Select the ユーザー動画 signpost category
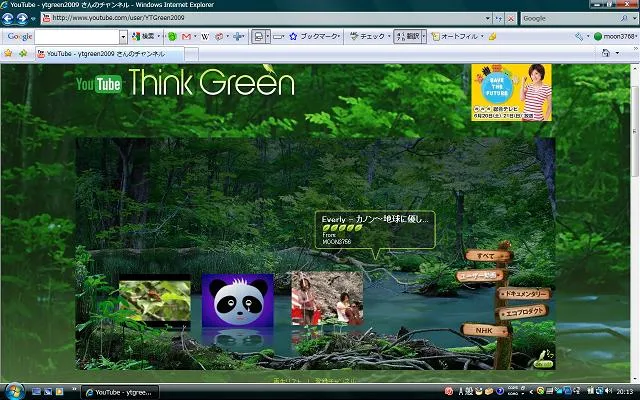 click(480, 276)
